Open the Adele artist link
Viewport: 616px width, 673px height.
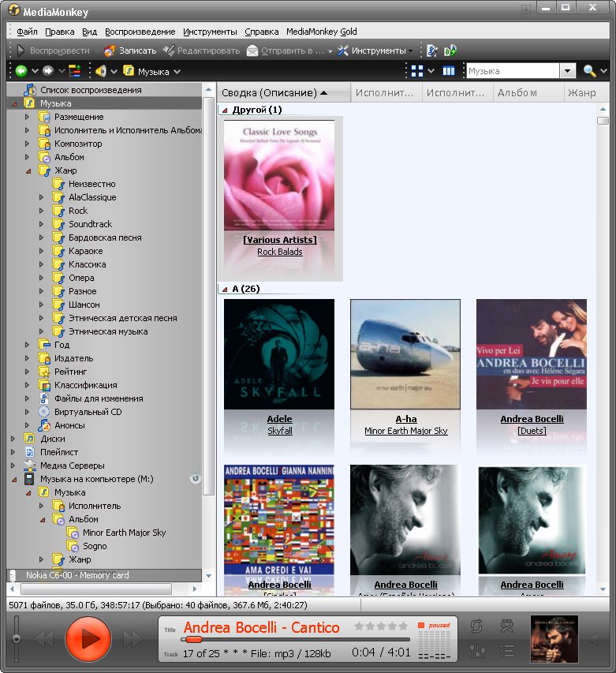tap(279, 418)
